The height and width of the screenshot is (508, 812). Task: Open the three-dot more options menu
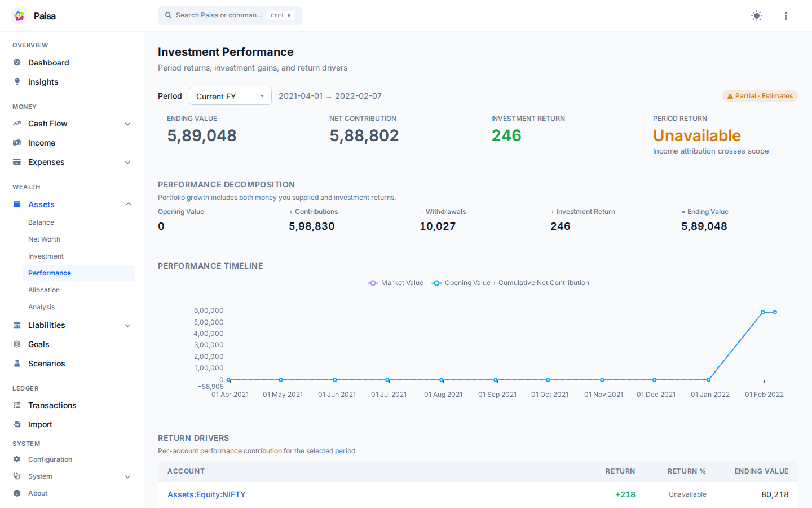pyautogui.click(x=786, y=16)
